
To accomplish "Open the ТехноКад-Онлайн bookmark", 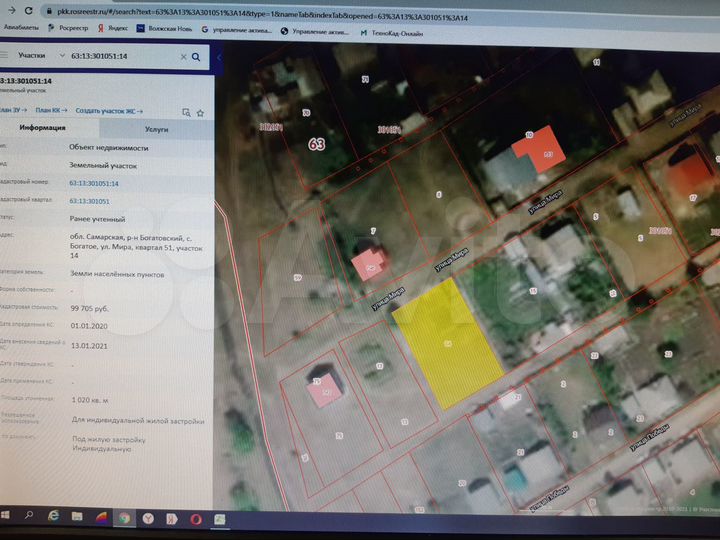I will pos(392,33).
